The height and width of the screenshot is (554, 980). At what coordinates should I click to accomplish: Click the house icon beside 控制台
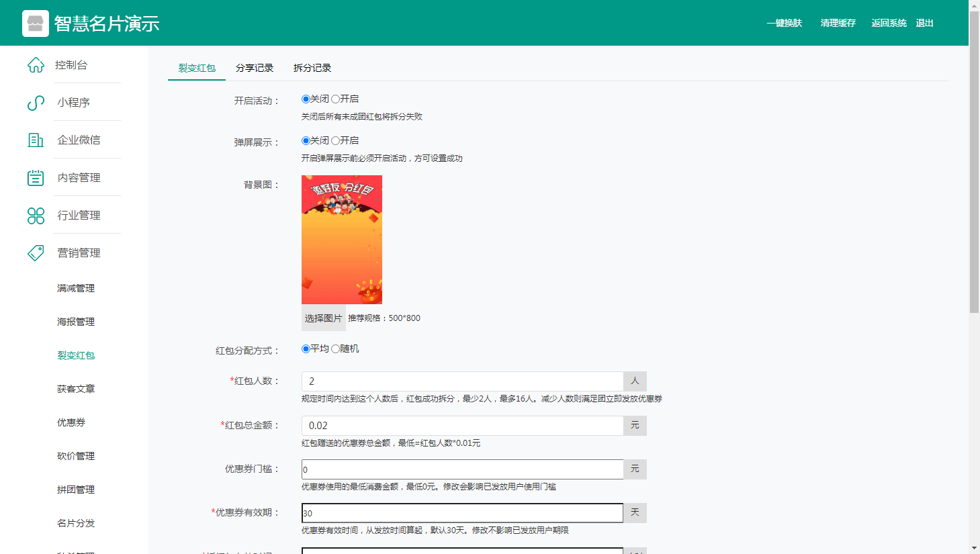[36, 65]
